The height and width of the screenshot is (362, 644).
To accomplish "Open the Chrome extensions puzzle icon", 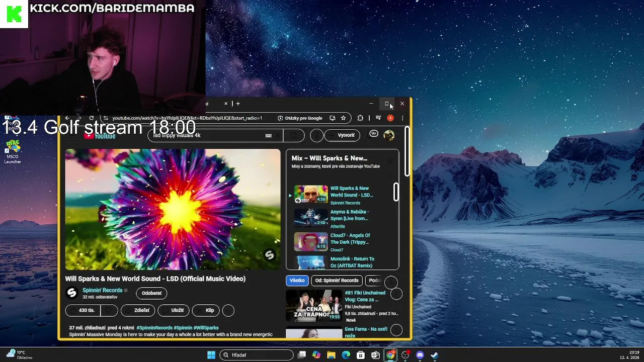I will pyautogui.click(x=360, y=118).
